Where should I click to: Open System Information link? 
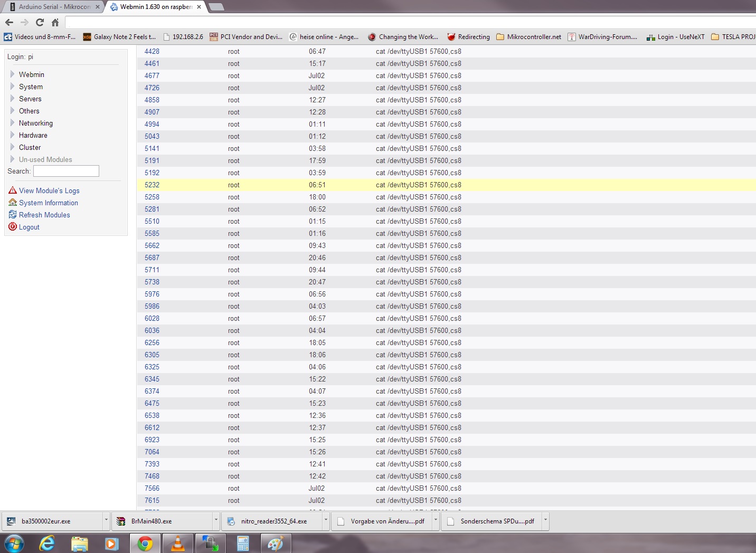[49, 203]
